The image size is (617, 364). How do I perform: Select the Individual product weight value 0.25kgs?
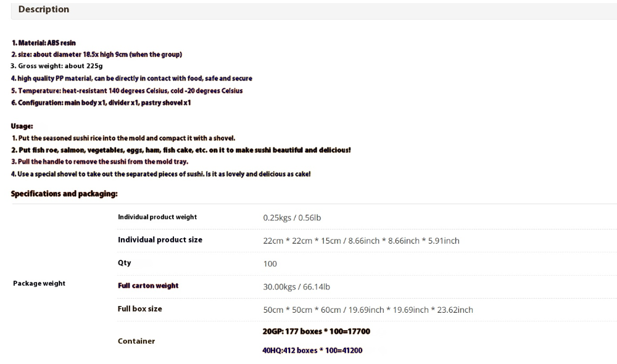click(x=292, y=218)
